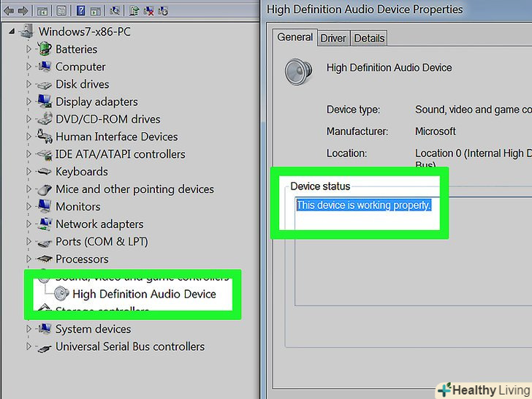
Task: Click the Batteries category icon
Action: click(45, 49)
